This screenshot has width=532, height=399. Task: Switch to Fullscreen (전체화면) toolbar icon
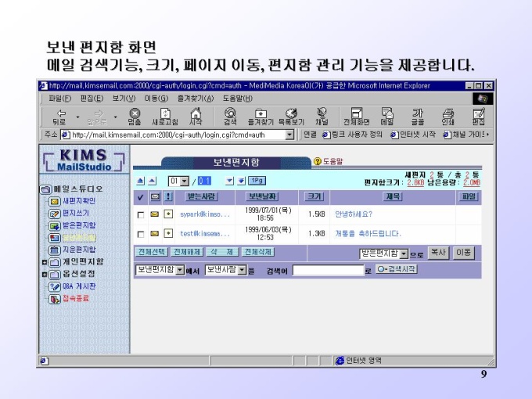pos(356,117)
